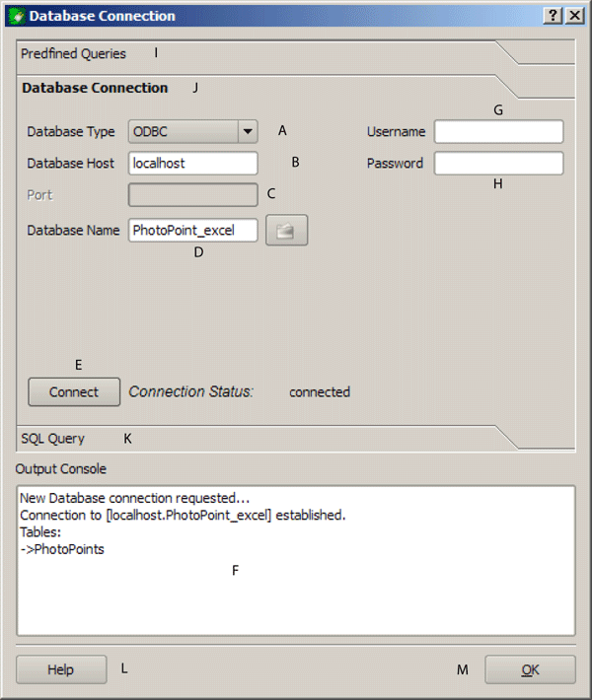Close the Database Connection dialog
The image size is (592, 700).
(574, 16)
